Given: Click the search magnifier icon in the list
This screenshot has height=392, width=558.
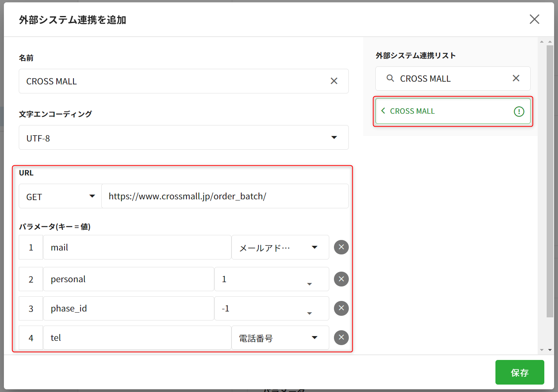Looking at the screenshot, I should pos(390,78).
